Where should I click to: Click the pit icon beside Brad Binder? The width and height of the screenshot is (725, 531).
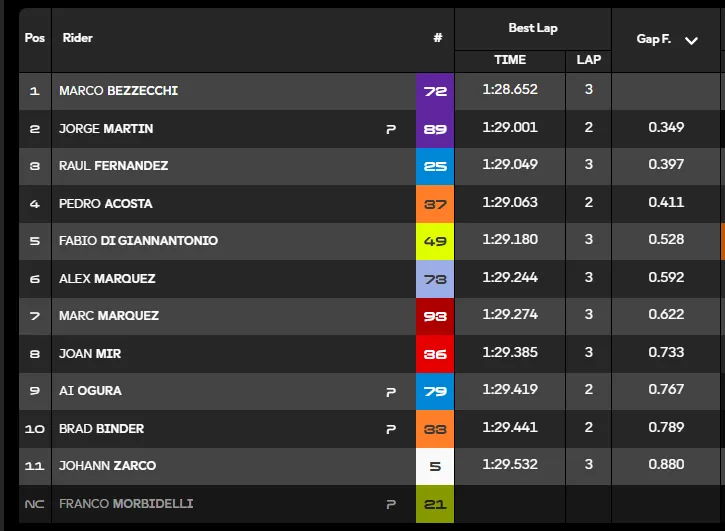[x=391, y=429]
